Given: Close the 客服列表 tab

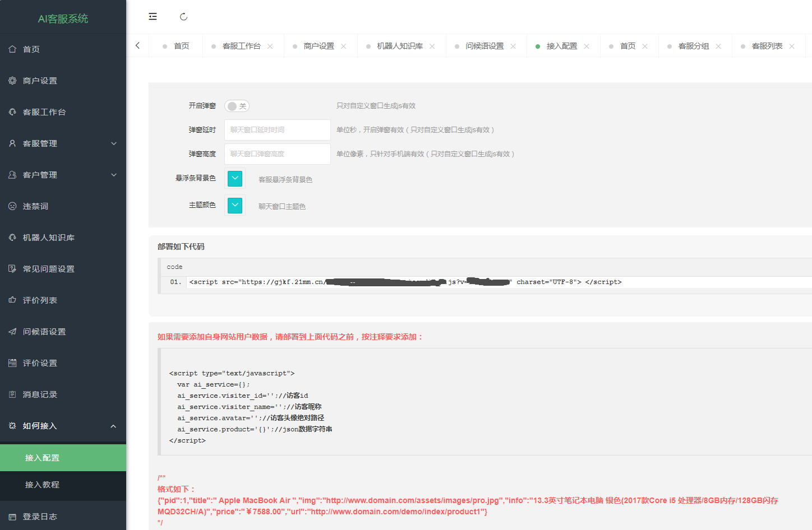Looking at the screenshot, I should [x=792, y=47].
